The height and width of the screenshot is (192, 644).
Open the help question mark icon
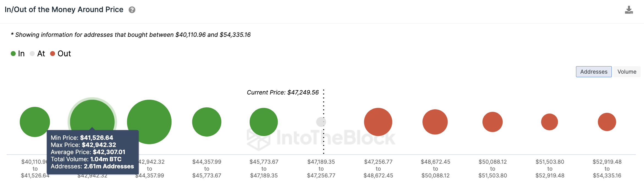coord(132,10)
